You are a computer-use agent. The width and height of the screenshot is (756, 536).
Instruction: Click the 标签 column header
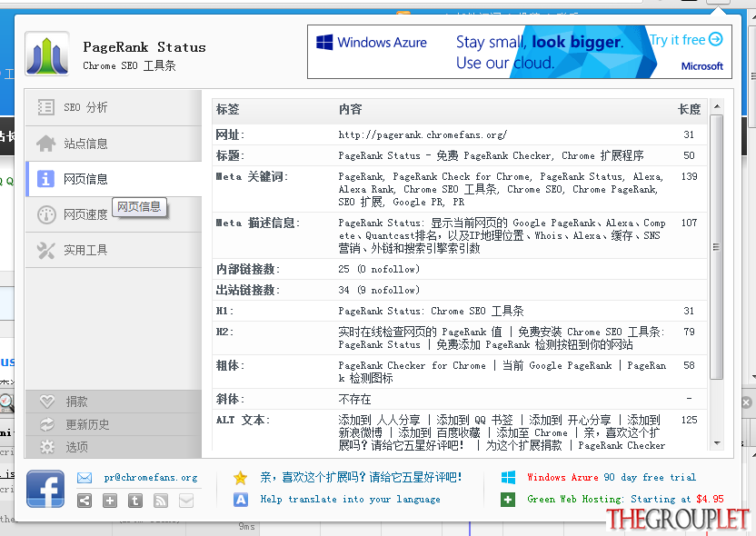click(x=227, y=109)
